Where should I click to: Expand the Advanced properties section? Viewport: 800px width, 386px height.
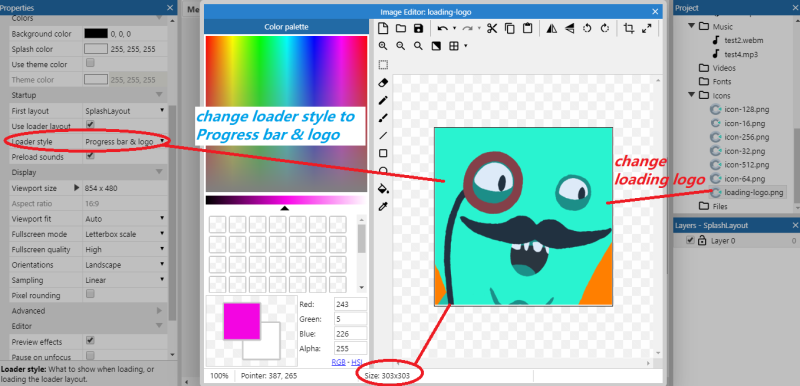tap(159, 311)
